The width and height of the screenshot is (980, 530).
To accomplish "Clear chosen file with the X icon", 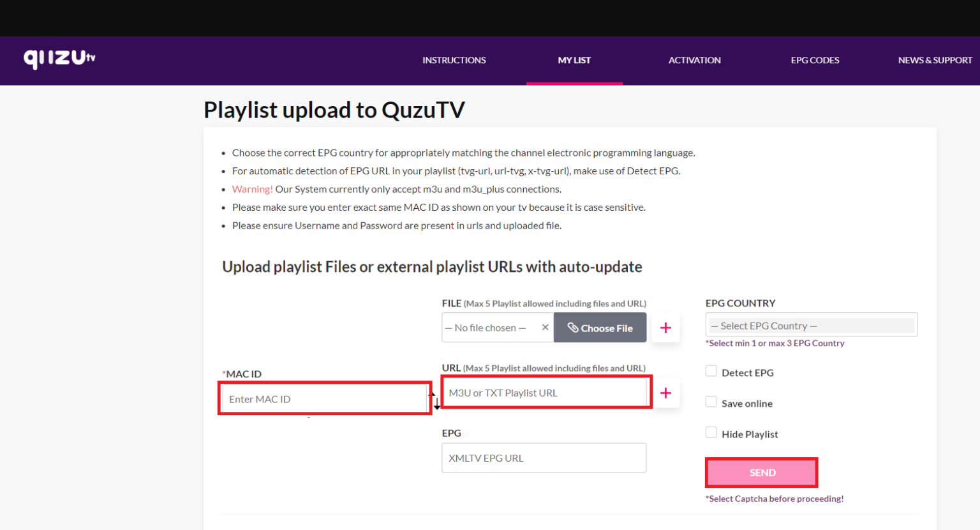I will tap(546, 327).
